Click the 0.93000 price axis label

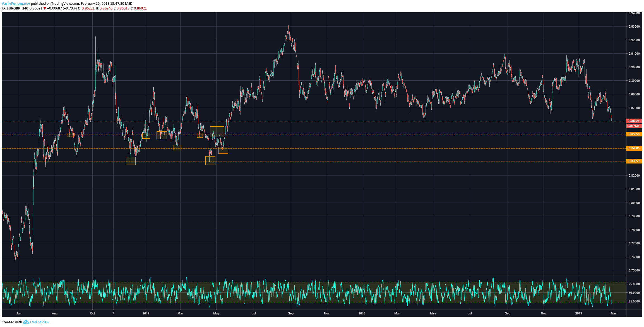pos(634,27)
